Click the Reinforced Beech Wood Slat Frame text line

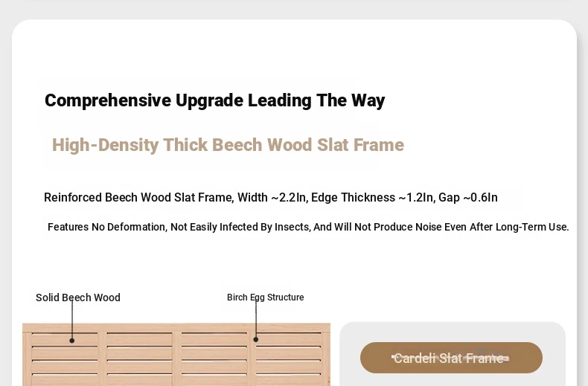coord(271,198)
